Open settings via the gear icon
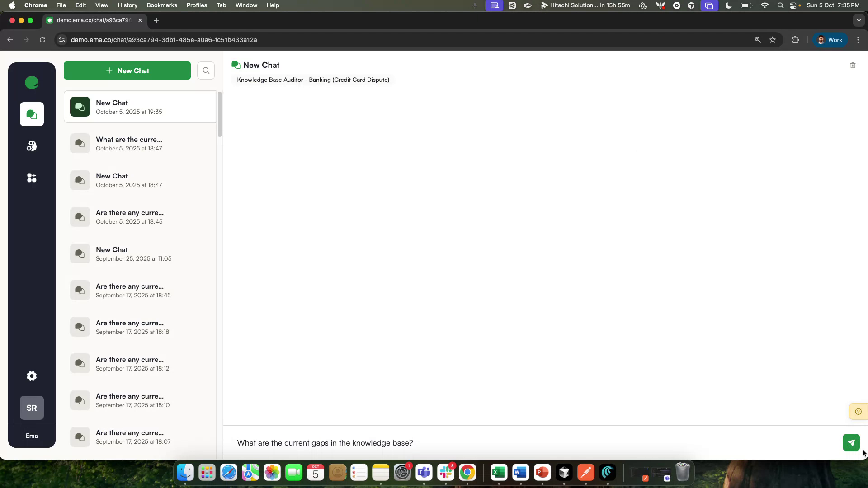 tap(31, 376)
